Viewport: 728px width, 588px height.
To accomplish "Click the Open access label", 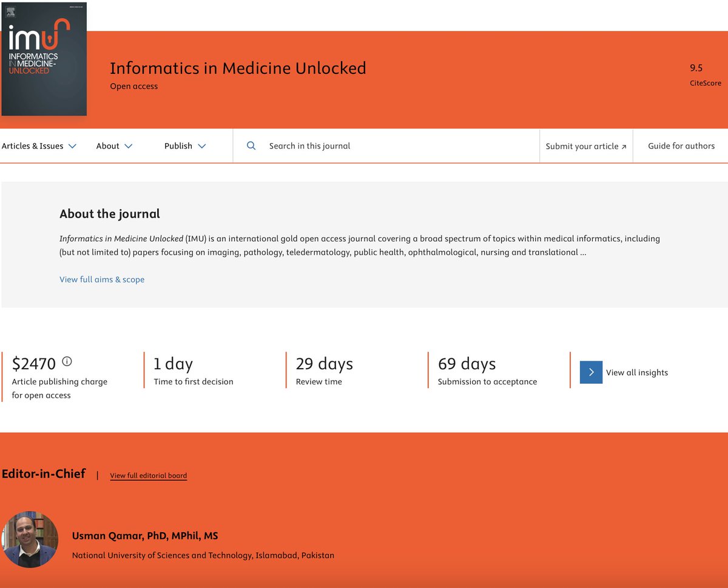I will pyautogui.click(x=133, y=87).
